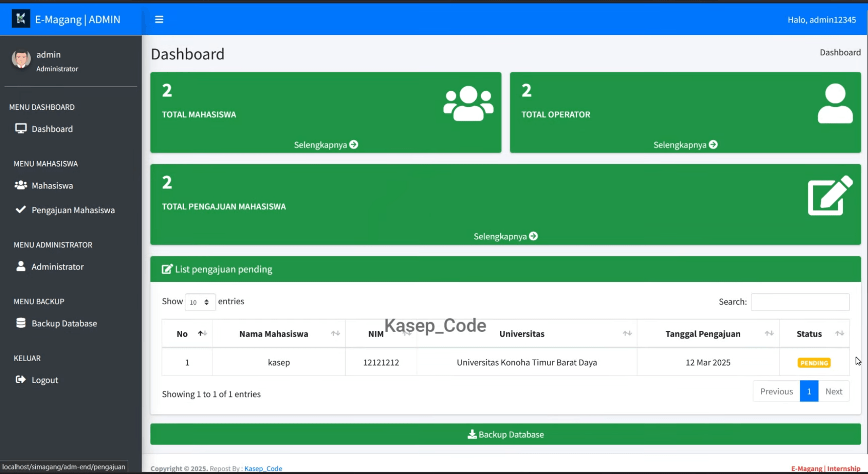Sort table by Universitas column
868x474 pixels.
[x=527, y=334]
